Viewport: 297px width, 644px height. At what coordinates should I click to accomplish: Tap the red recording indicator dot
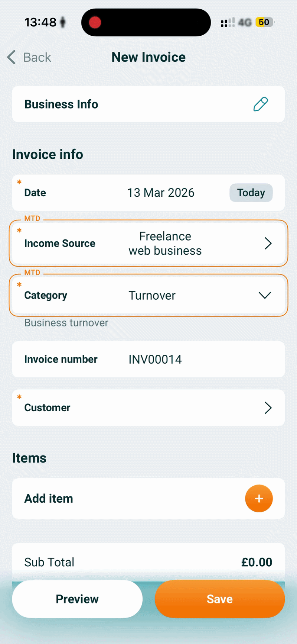click(x=95, y=22)
